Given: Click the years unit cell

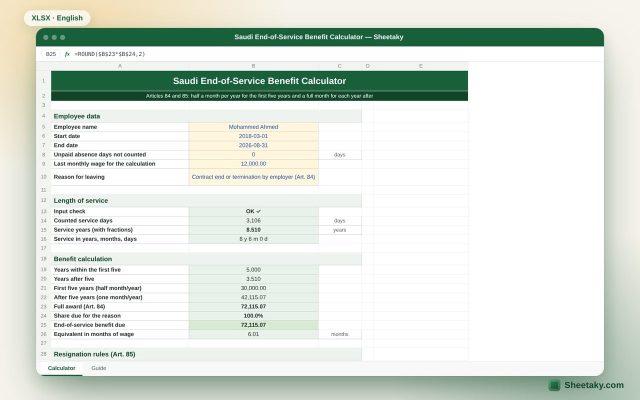Looking at the screenshot, I should click(x=340, y=230).
